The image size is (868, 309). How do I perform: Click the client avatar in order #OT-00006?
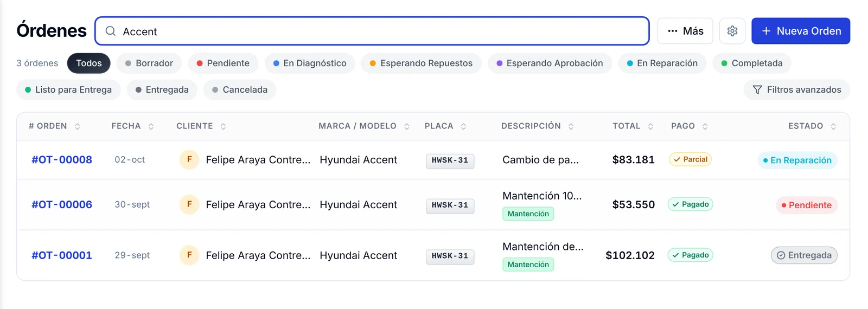189,204
